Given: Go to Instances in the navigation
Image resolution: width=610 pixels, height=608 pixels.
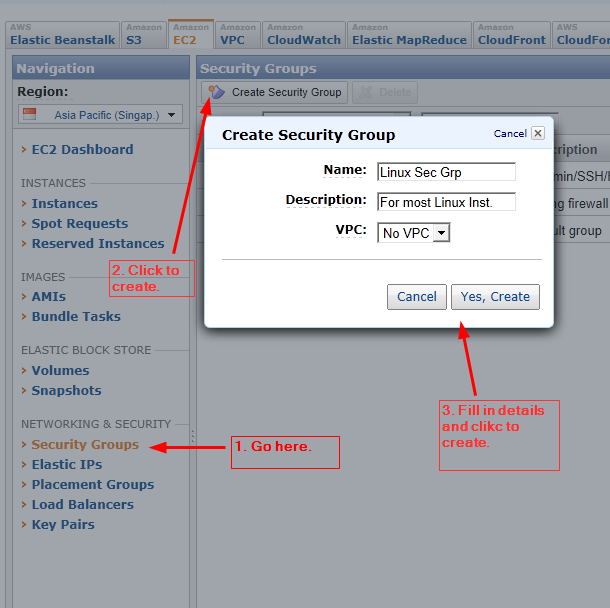Looking at the screenshot, I should [65, 203].
